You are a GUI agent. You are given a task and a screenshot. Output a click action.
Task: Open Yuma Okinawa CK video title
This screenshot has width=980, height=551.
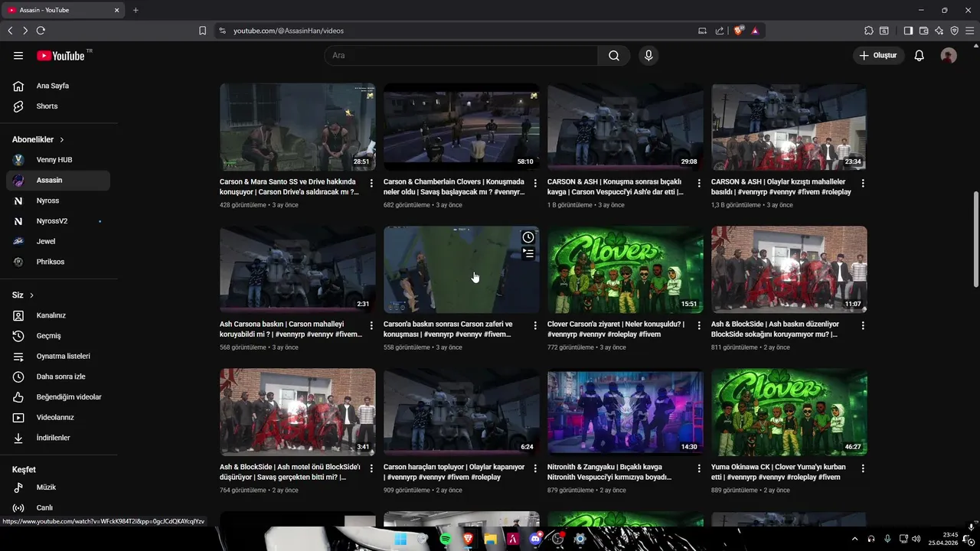779,472
